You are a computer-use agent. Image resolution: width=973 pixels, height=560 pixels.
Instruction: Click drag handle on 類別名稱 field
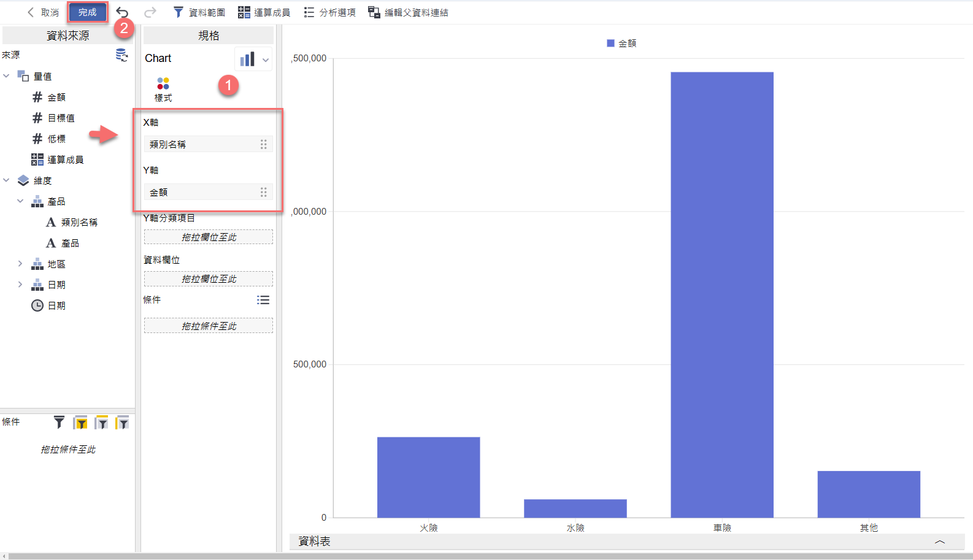coord(263,144)
